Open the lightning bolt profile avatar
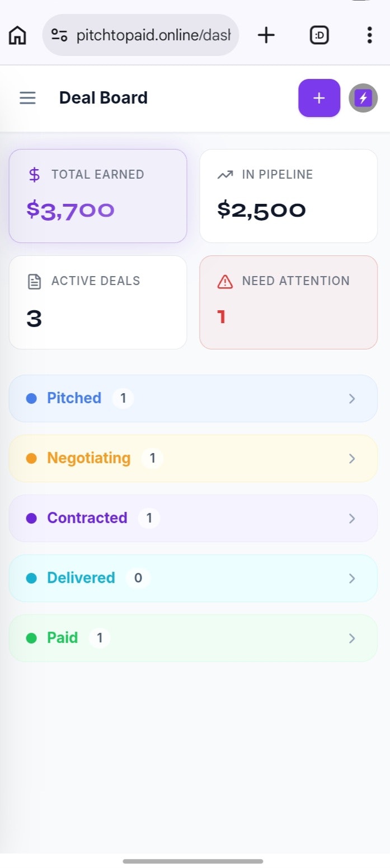Viewport: 390px width, 868px height. [x=363, y=98]
